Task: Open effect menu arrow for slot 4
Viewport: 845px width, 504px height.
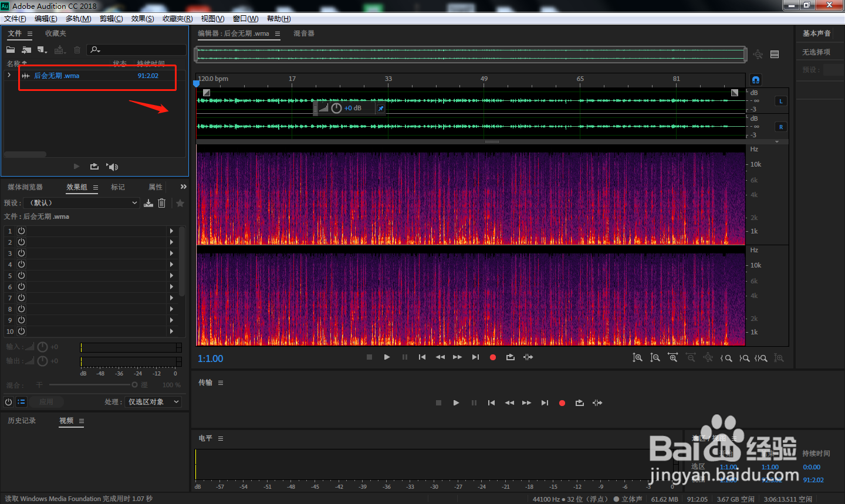Action: pos(171,265)
